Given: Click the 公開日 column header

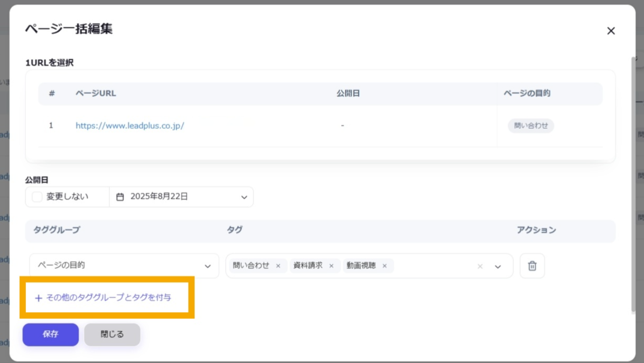Looking at the screenshot, I should click(348, 93).
